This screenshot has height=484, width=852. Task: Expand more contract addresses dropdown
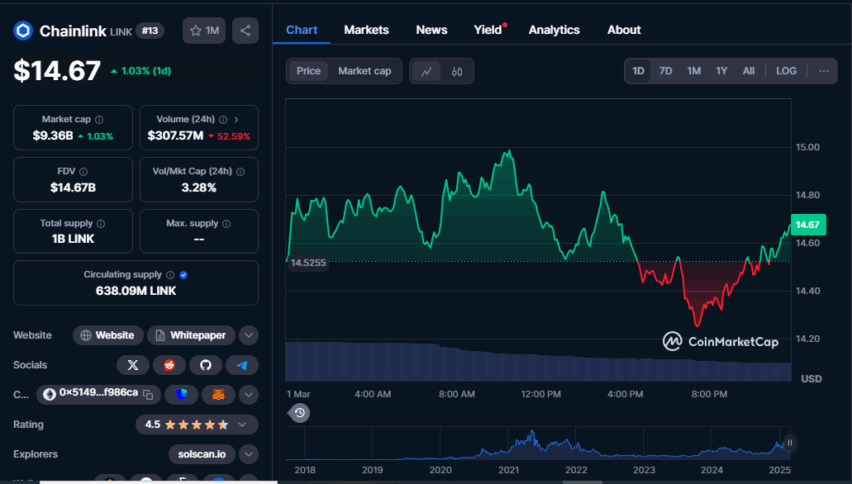click(x=248, y=394)
